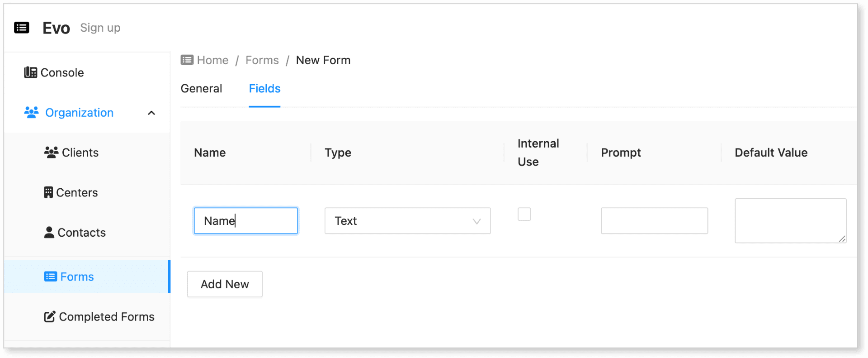Click the Default Value text area
Viewport: 868px width, 358px height.
coord(790,221)
